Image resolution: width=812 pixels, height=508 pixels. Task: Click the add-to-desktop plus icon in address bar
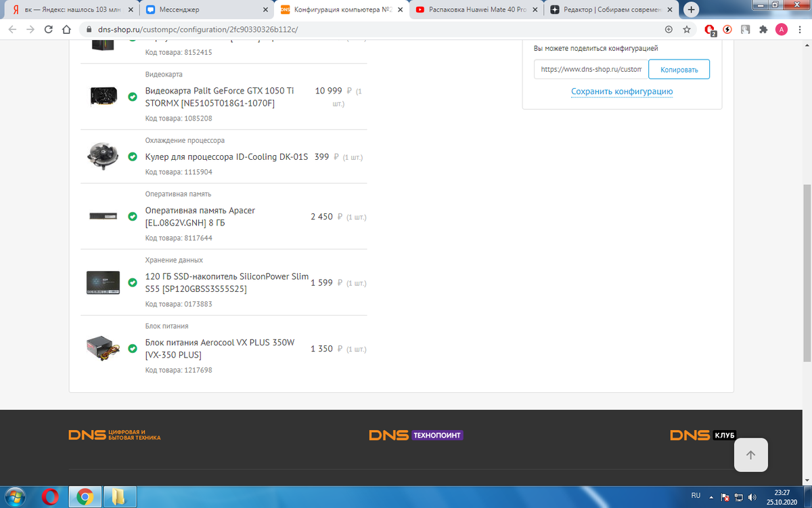click(669, 30)
